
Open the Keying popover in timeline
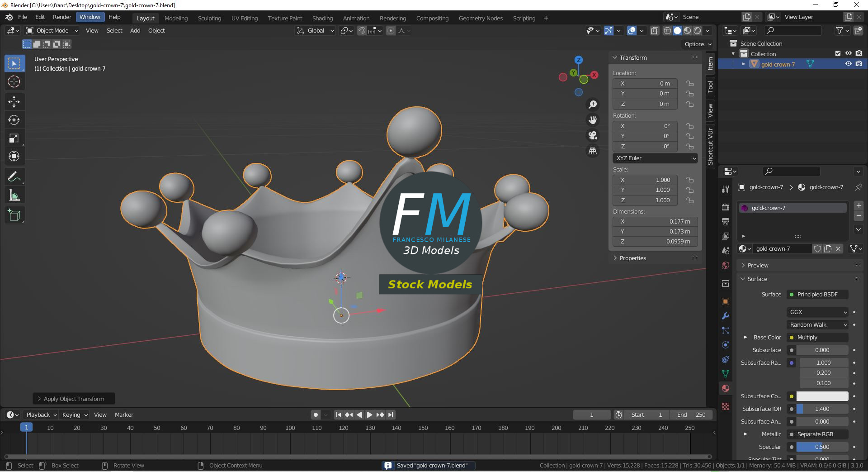(75, 415)
